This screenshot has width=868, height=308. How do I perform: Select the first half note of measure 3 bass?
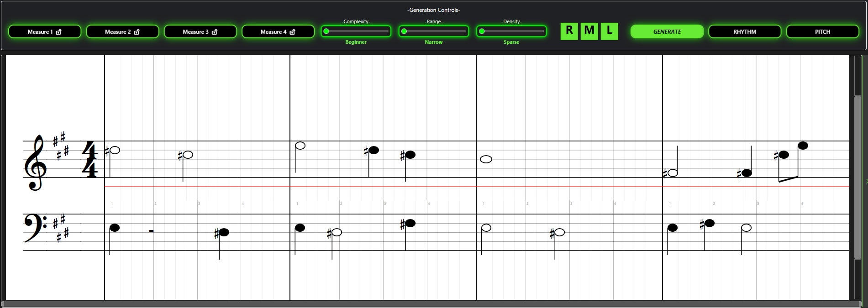(x=486, y=228)
